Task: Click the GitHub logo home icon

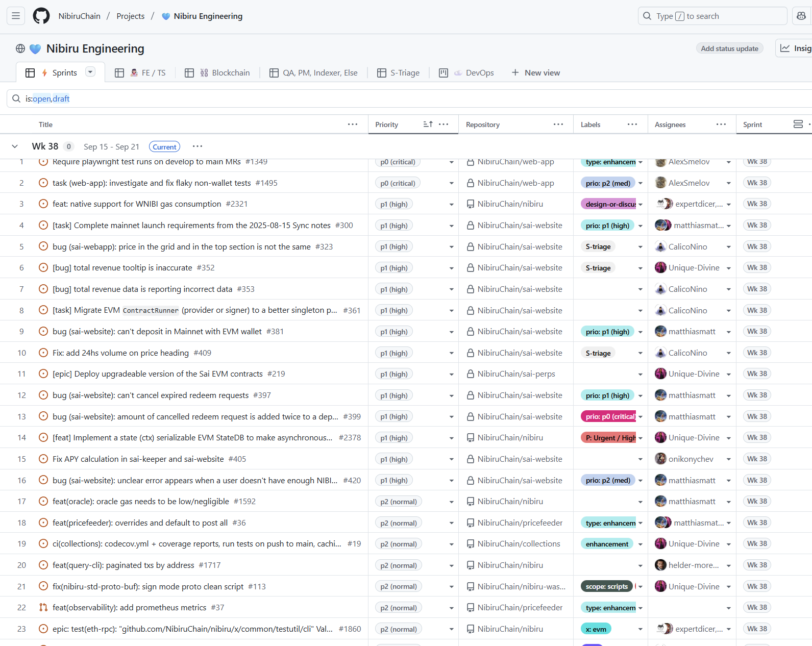Action: pyautogui.click(x=41, y=16)
